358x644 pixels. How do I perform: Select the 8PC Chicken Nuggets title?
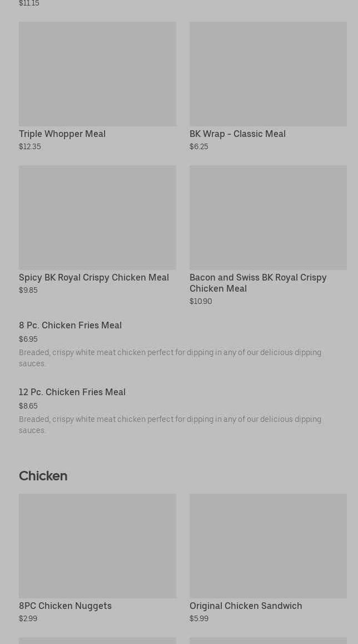pos(65,606)
